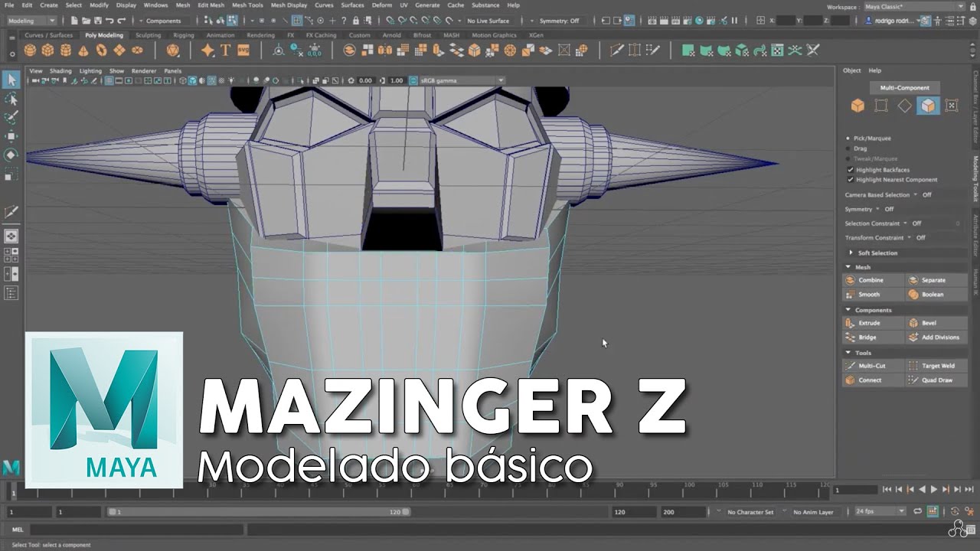The image size is (980, 551).
Task: Toggle Highlight Nearest Component checkbox
Action: point(850,180)
